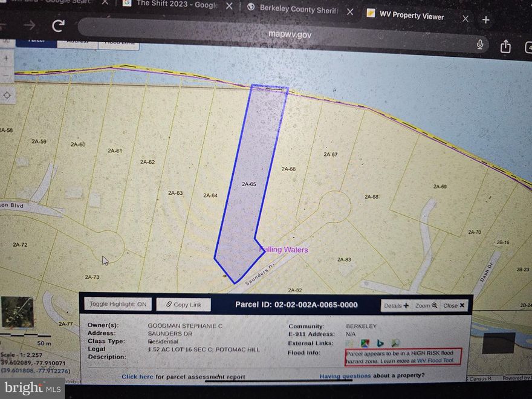Switch to the Flood Zone tab
Viewport: 532px width, 399px height.
118,42
